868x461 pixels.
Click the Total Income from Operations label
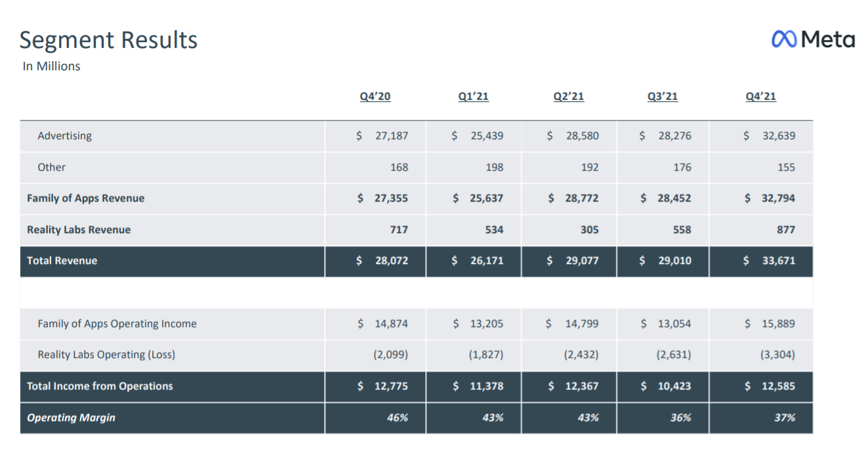pos(100,386)
